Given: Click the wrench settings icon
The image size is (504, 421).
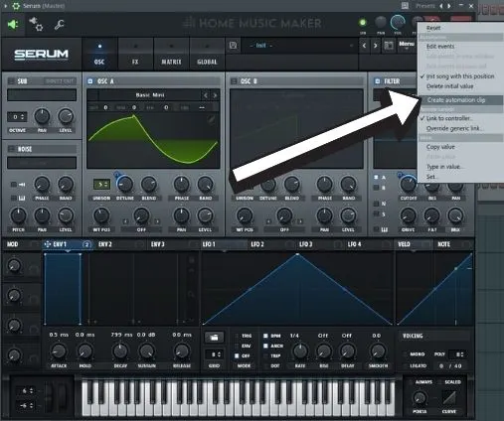Looking at the screenshot, I should click(60, 25).
